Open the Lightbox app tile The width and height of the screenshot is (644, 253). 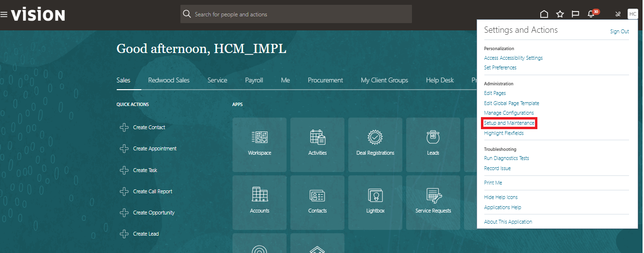pos(375,202)
